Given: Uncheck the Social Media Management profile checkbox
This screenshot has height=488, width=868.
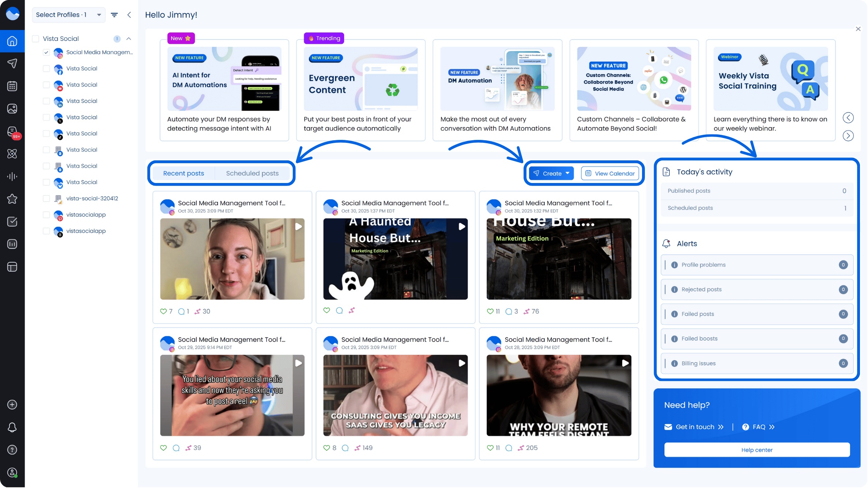Looking at the screenshot, I should 46,53.
